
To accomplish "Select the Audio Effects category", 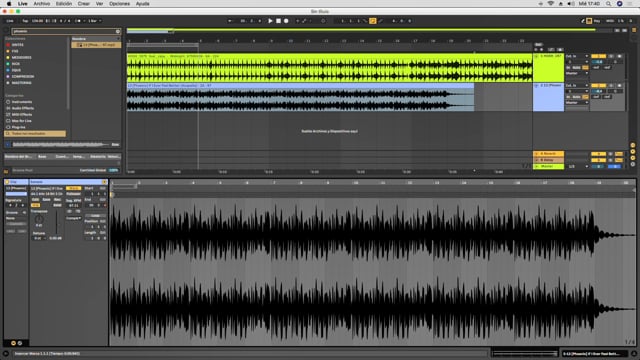I will coord(22,108).
